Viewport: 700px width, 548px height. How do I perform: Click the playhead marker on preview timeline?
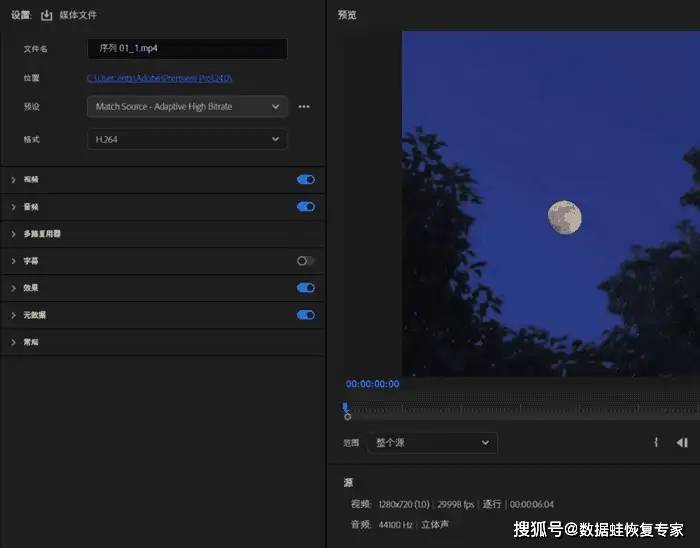click(346, 408)
